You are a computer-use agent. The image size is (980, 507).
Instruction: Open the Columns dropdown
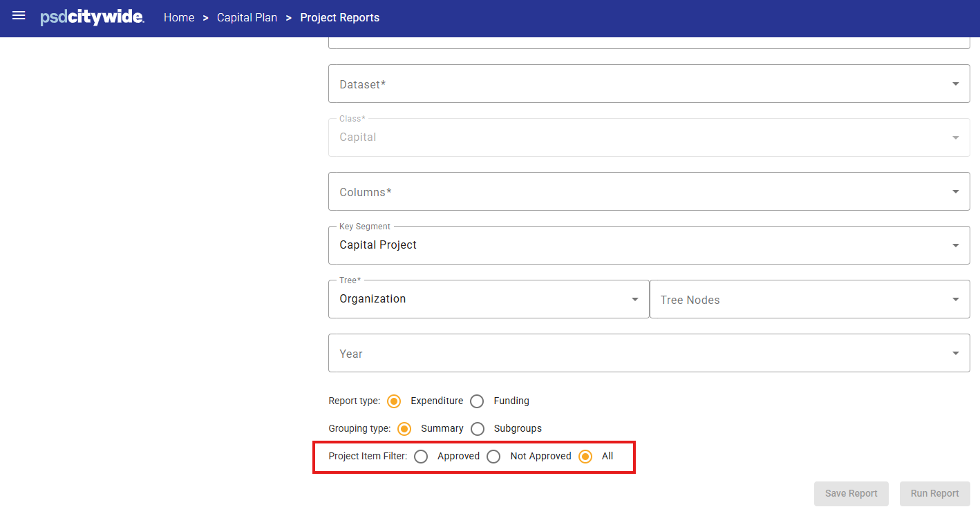point(649,191)
